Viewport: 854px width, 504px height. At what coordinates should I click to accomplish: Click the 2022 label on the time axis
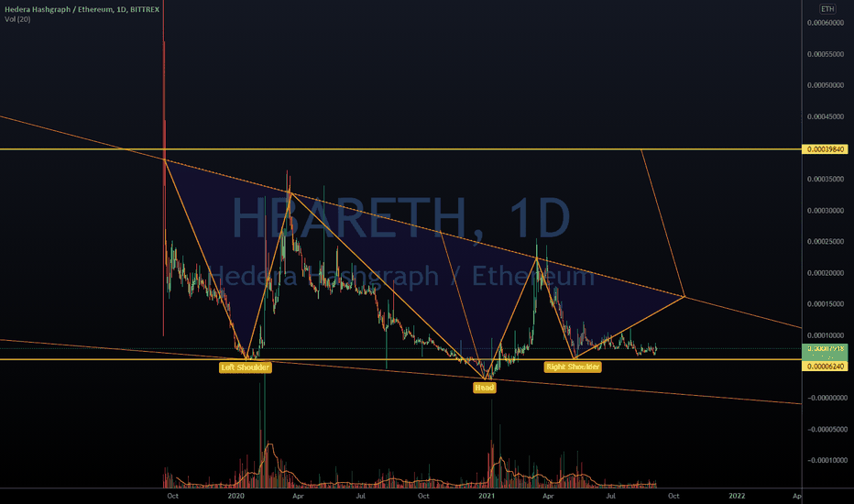pos(737,496)
